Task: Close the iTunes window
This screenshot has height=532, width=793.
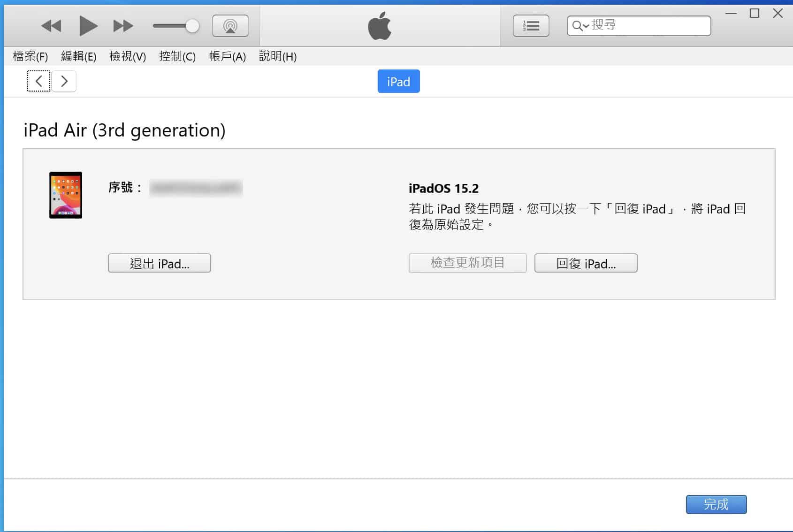Action: (778, 14)
